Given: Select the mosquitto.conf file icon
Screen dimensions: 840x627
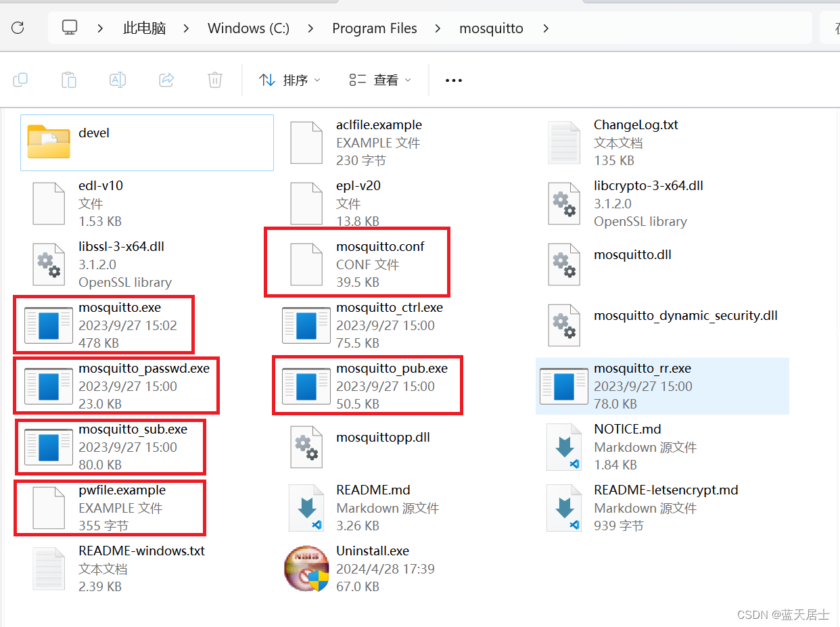Looking at the screenshot, I should coord(306,264).
